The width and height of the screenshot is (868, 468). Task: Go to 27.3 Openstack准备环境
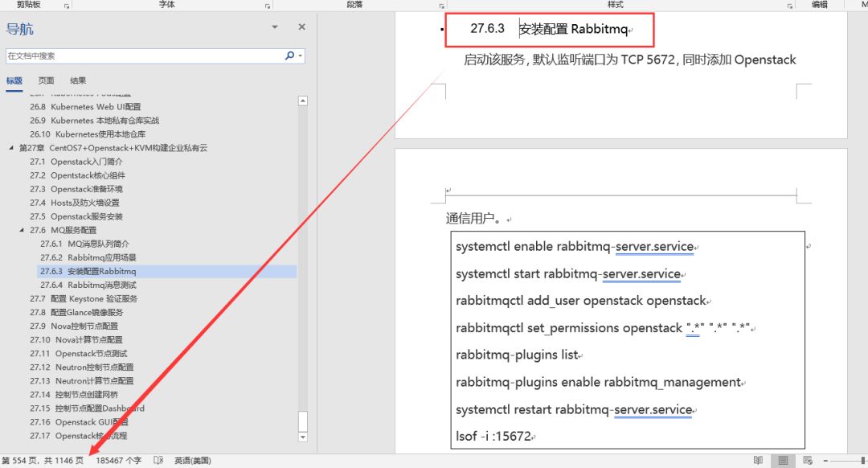[76, 189]
